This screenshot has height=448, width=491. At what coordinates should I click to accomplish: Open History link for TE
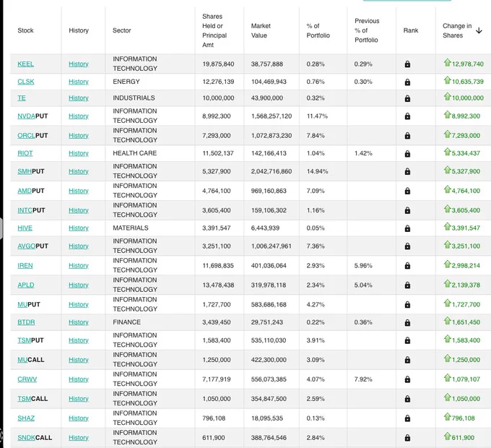(x=79, y=98)
